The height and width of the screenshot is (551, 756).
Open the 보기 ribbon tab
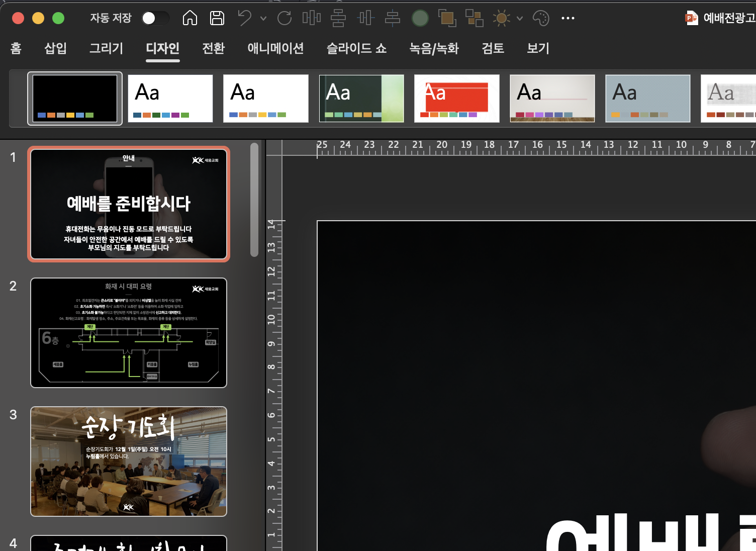click(x=538, y=48)
